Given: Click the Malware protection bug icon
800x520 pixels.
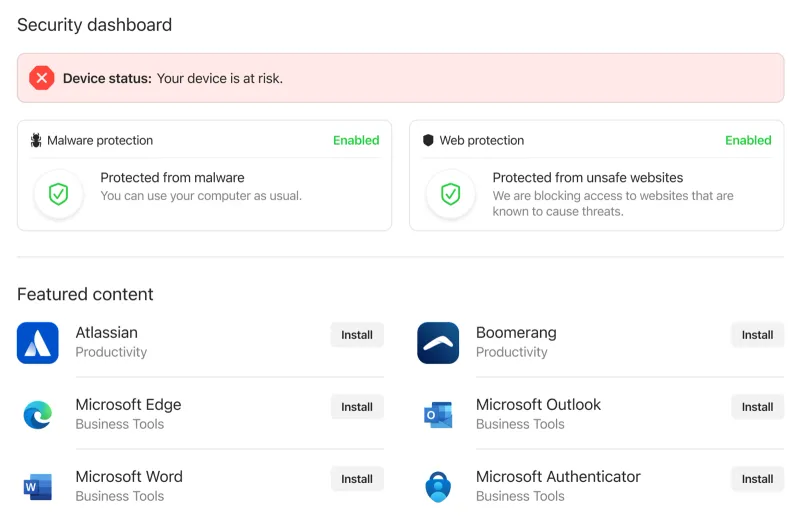Looking at the screenshot, I should click(x=36, y=140).
